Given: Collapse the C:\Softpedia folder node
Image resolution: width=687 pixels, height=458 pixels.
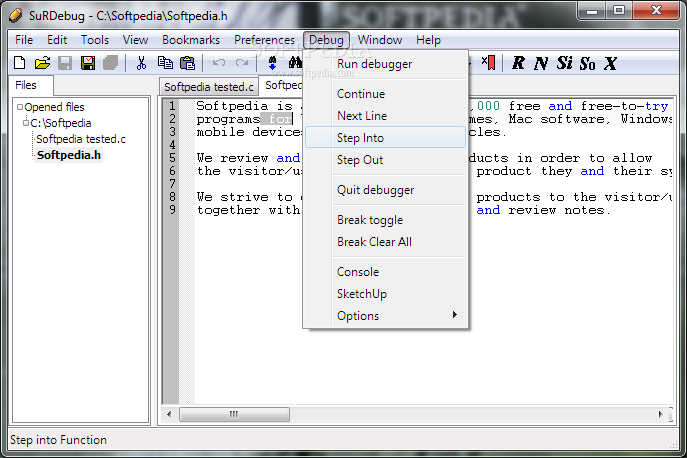Looking at the screenshot, I should pos(25,123).
